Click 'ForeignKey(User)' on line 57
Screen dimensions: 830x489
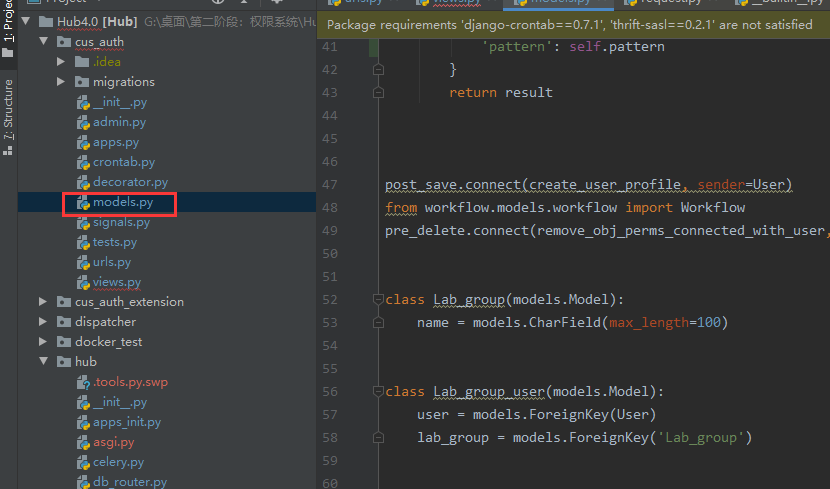592,414
